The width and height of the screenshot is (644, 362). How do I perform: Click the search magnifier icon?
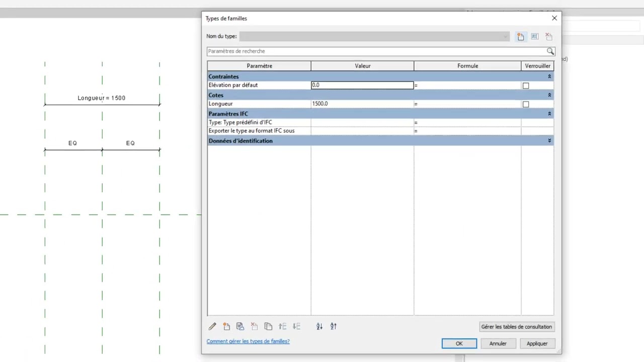(550, 51)
